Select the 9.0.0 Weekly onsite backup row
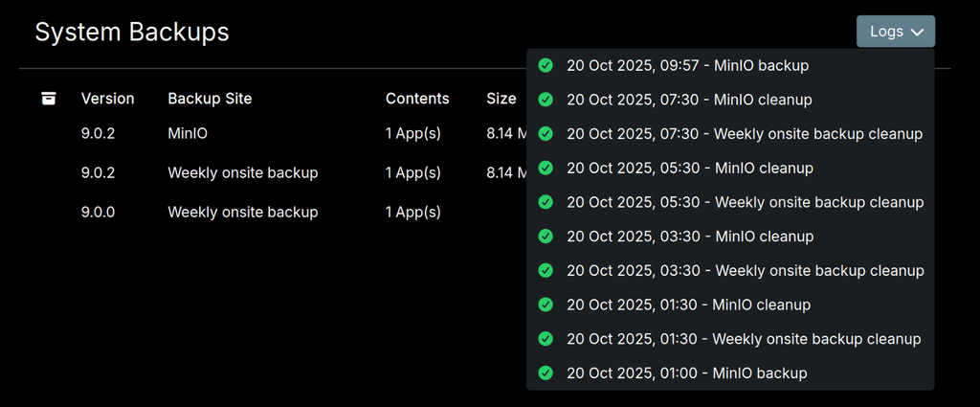Viewport: 980px width, 407px height. coord(242,213)
